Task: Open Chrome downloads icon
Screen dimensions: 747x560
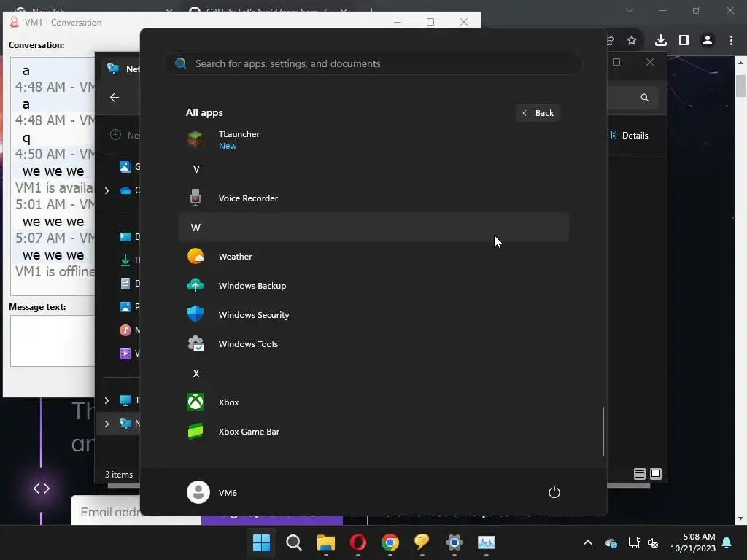Action: click(661, 41)
